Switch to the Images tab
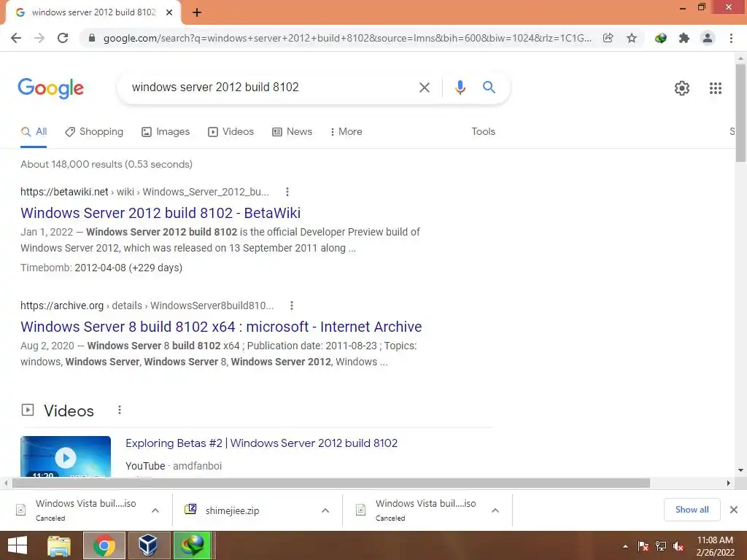The width and height of the screenshot is (747, 560). click(x=166, y=132)
